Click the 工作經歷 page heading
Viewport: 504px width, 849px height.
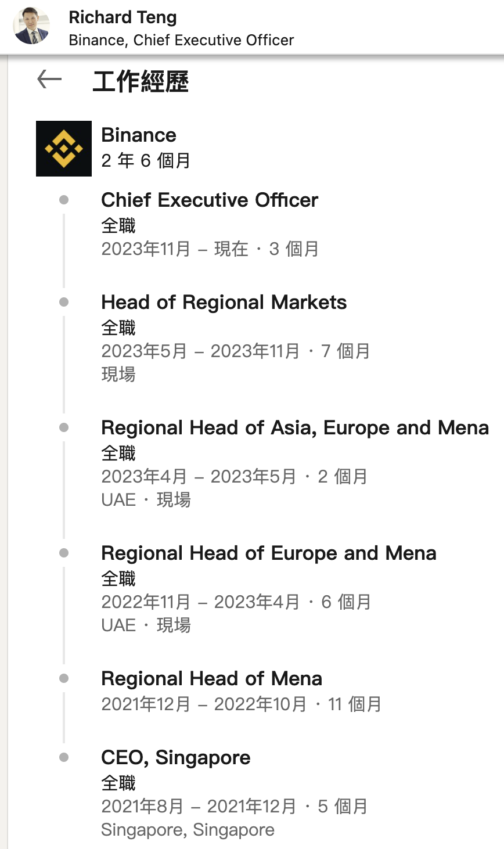coord(141,81)
